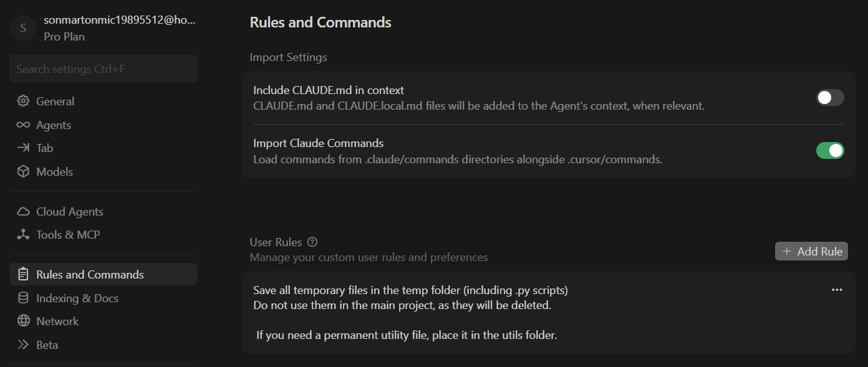Click the search settings field
The image size is (868, 367).
pos(103,69)
